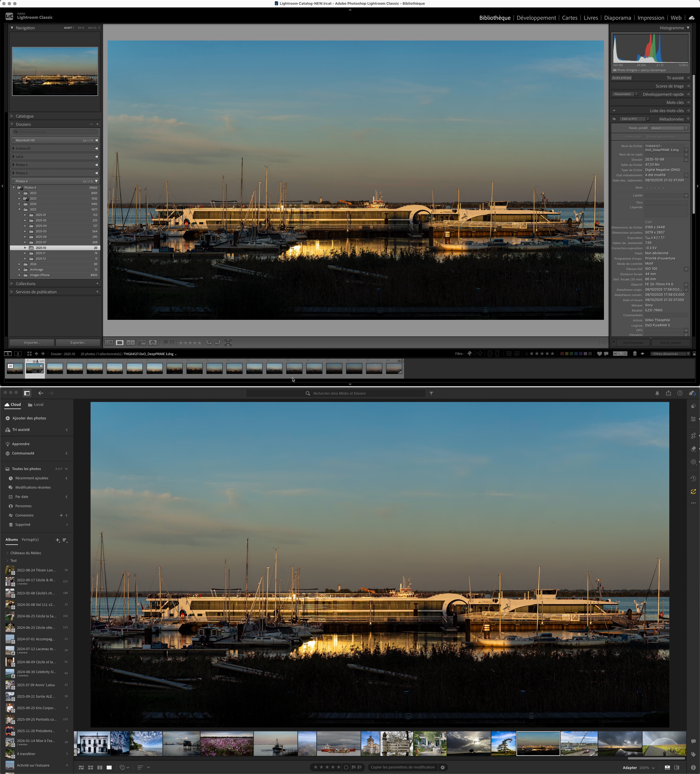Click Copier les paramètres de modification
The image size is (700, 774).
tap(402, 767)
